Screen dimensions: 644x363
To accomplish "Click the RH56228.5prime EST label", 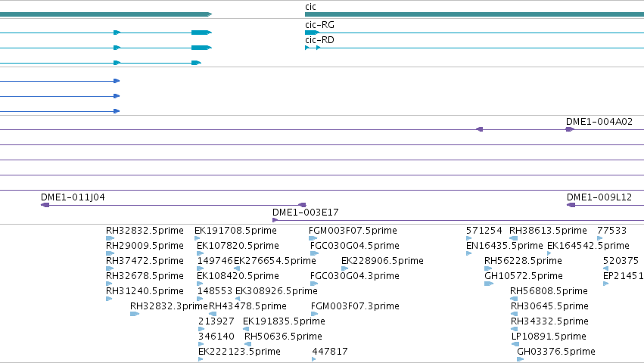I will click(x=523, y=261).
